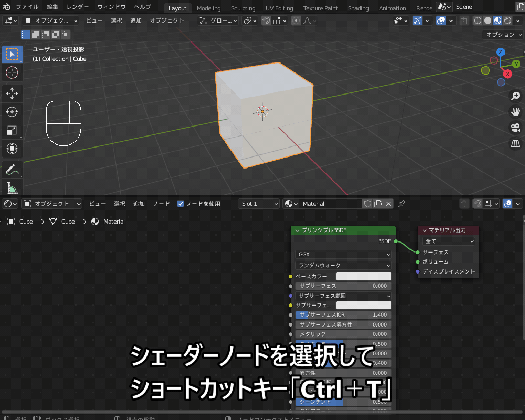Enable the Use Nodes (ノードを使用) checkbox
Viewport: 525px width, 420px height.
(x=181, y=203)
